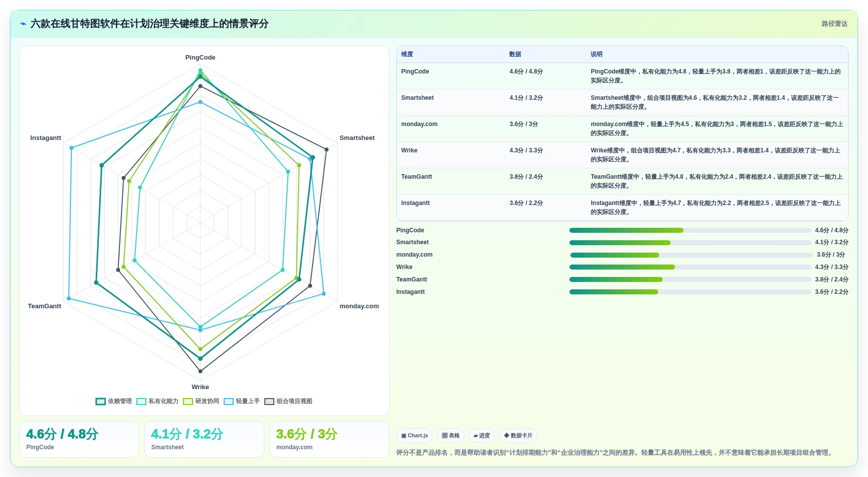
Task: Toggle the 依赖管理 legend series
Action: pos(114,401)
